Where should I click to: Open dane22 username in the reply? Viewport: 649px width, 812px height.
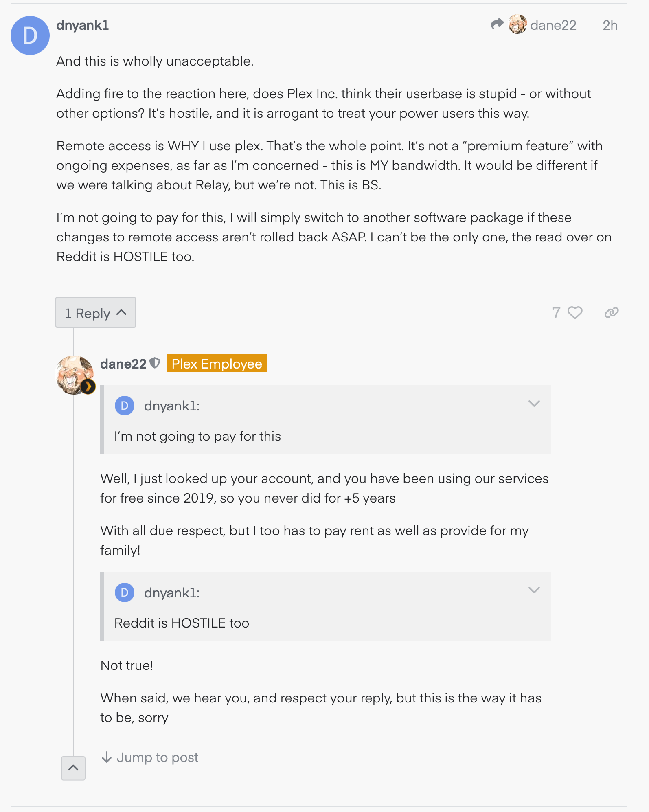(123, 364)
